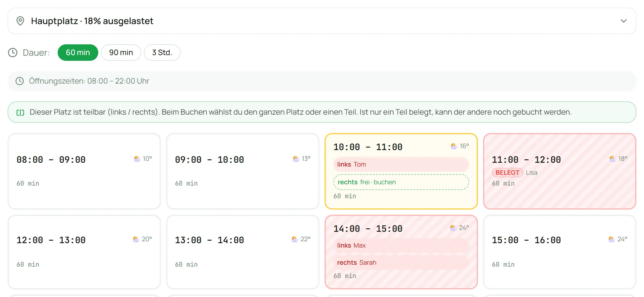Click the links Max booking at 14:00
644x297 pixels.
(401, 245)
